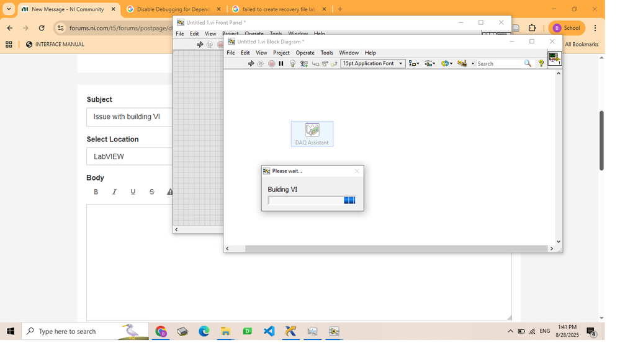
Task: Toggle Underline in the forum body editor
Action: coord(133,192)
